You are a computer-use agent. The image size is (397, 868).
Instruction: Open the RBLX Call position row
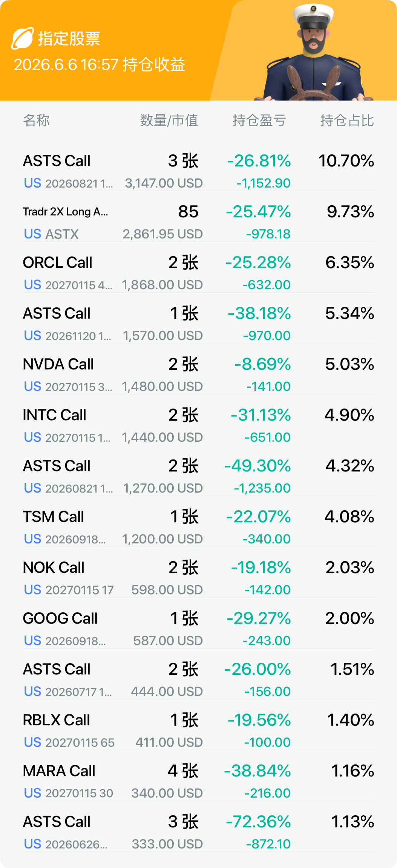(x=198, y=730)
